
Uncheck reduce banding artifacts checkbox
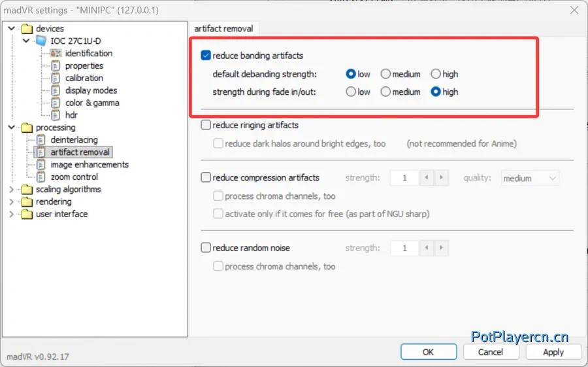click(x=206, y=56)
